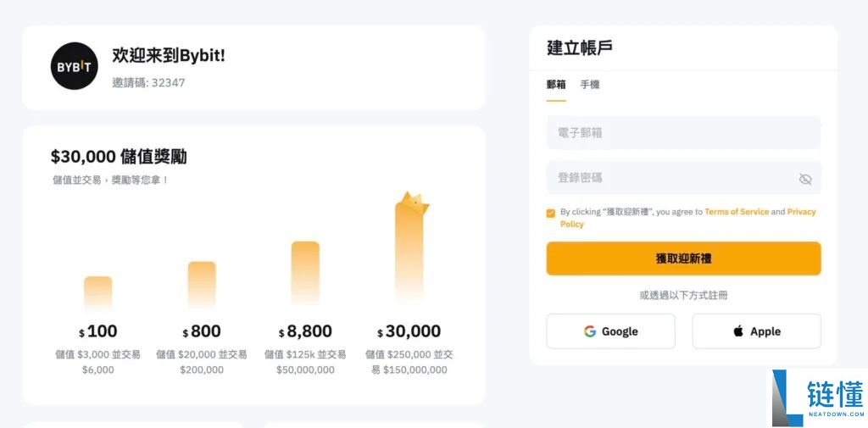Click the 或透過以下方式註冊 text
868x428 pixels.
pos(683,296)
